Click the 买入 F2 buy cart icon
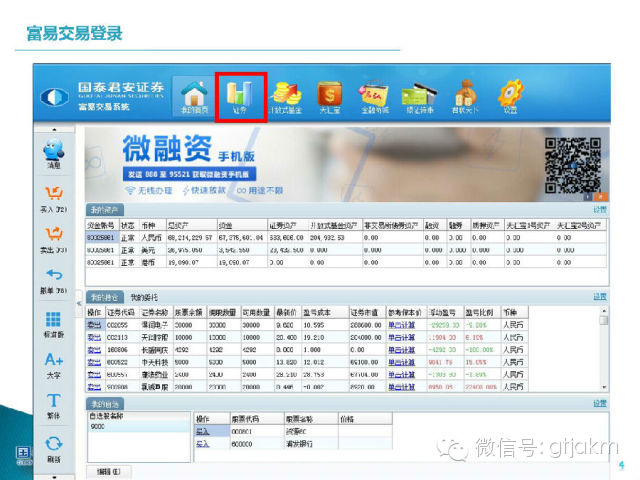 (54, 199)
